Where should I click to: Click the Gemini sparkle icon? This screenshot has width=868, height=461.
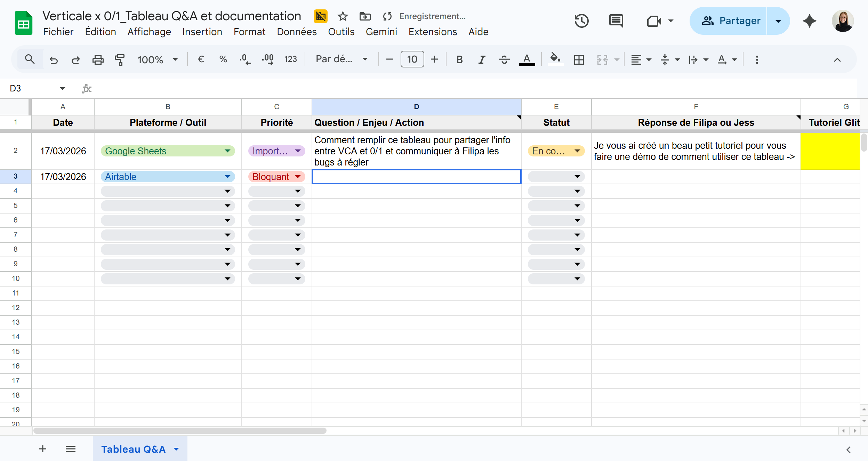click(x=810, y=21)
